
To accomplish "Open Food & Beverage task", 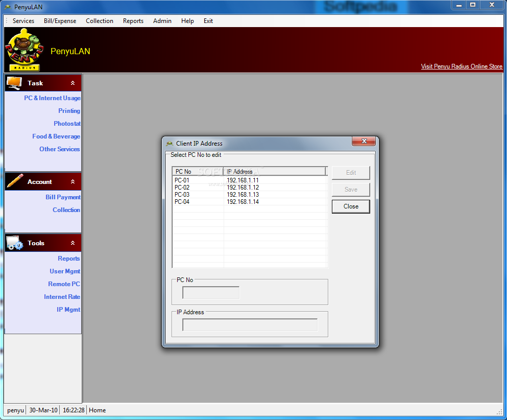I will 56,136.
